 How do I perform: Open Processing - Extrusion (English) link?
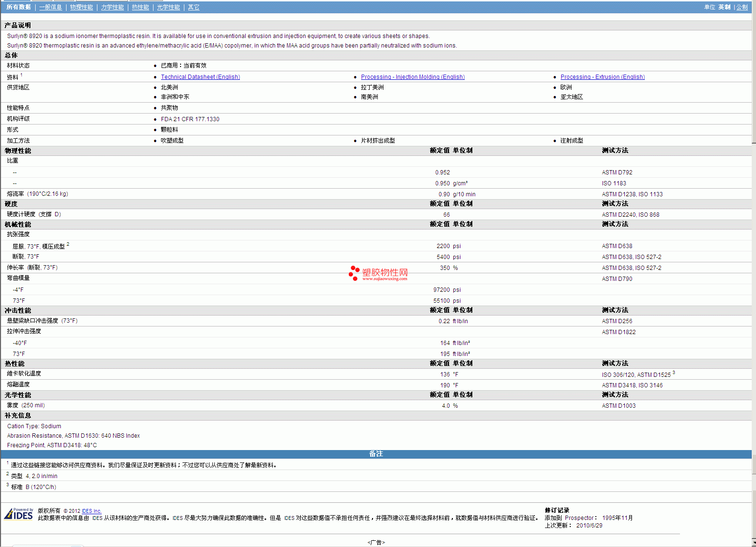point(602,77)
